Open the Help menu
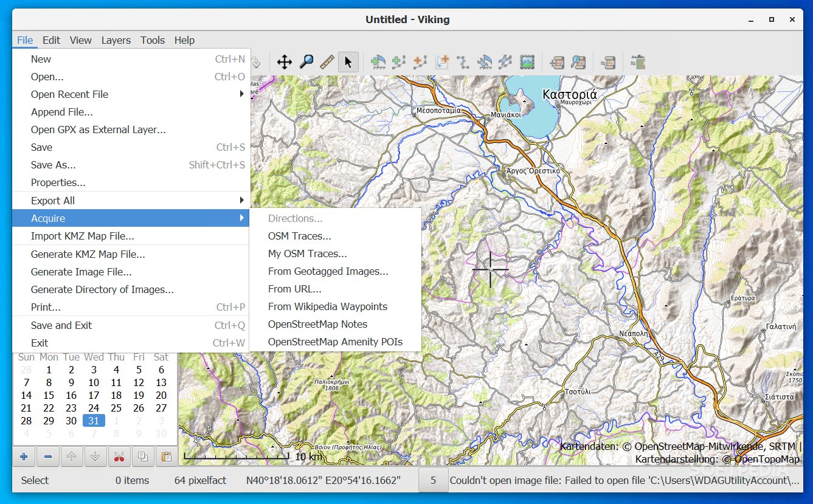The width and height of the screenshot is (813, 504). 184,40
